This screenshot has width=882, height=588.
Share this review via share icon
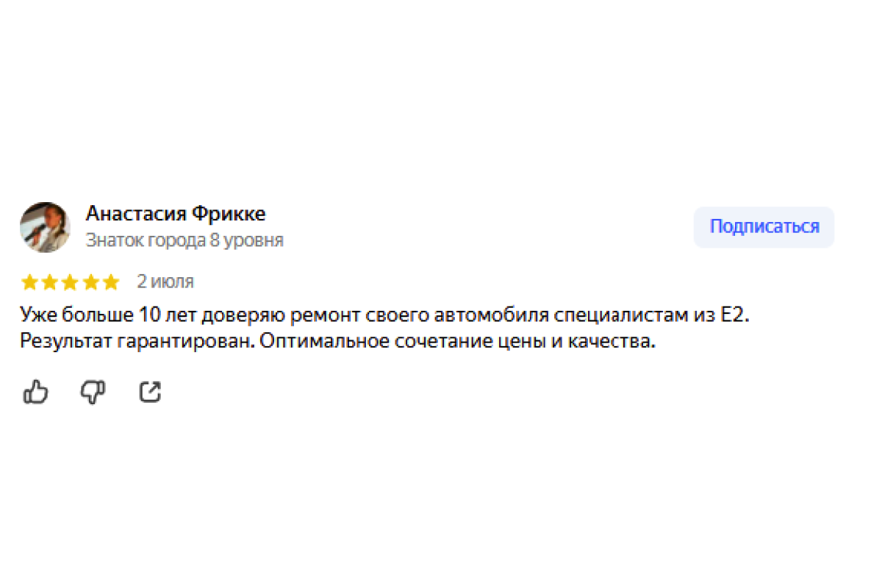(150, 392)
